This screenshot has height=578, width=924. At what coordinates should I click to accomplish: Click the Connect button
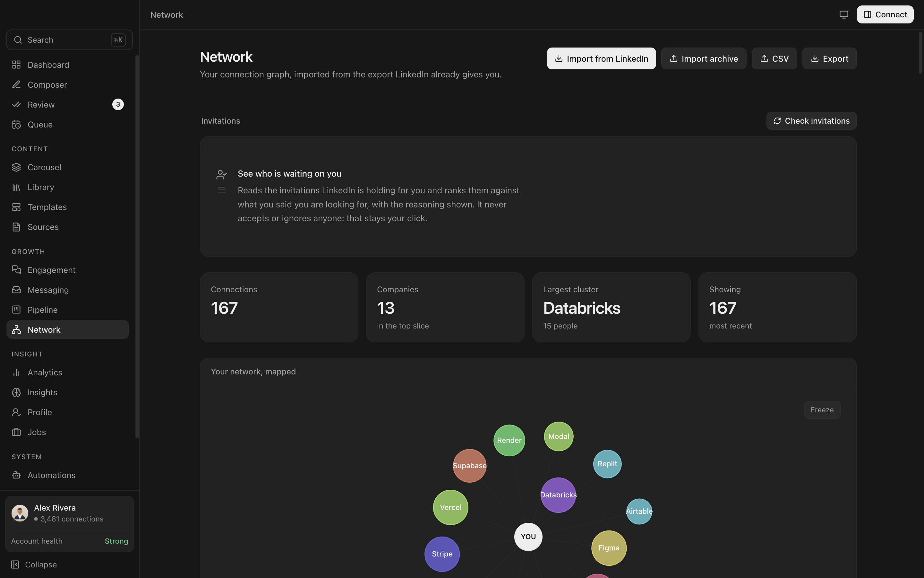(885, 14)
